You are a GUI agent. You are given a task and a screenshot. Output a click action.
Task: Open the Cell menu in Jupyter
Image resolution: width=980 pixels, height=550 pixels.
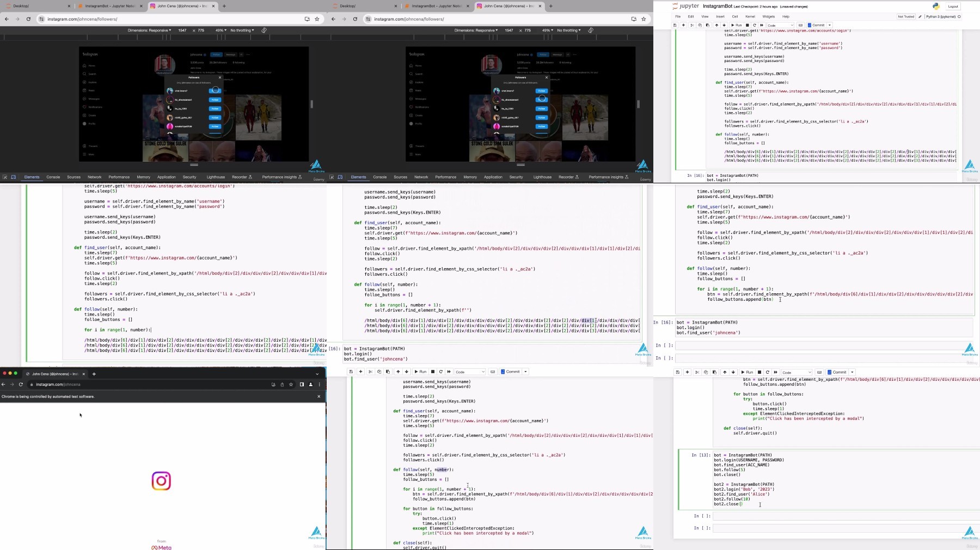[x=734, y=16]
